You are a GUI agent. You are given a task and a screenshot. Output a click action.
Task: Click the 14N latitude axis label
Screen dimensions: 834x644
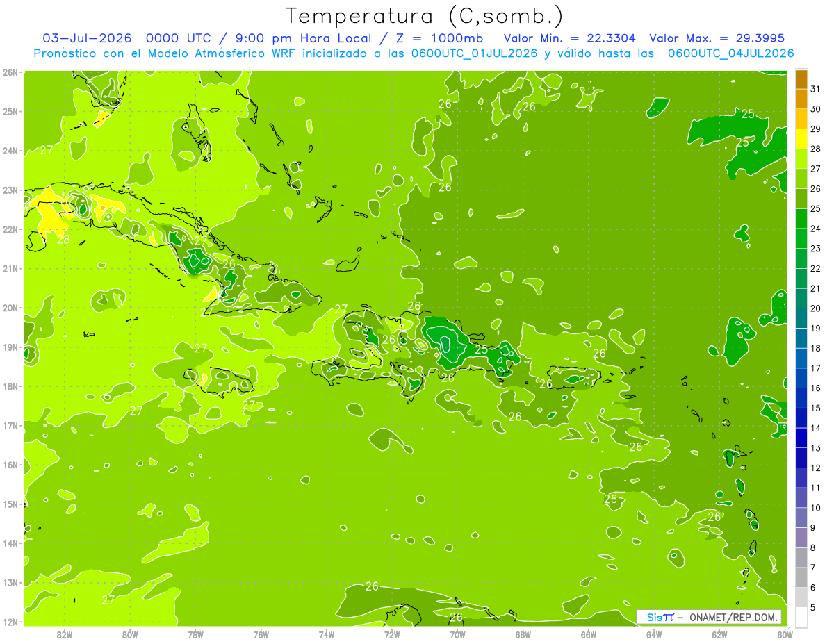(x=11, y=543)
